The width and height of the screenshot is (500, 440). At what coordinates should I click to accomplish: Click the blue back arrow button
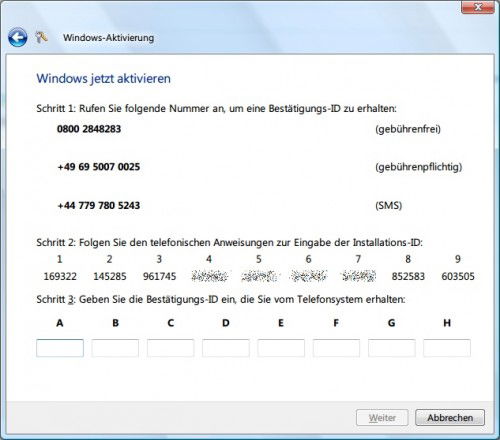[18, 37]
